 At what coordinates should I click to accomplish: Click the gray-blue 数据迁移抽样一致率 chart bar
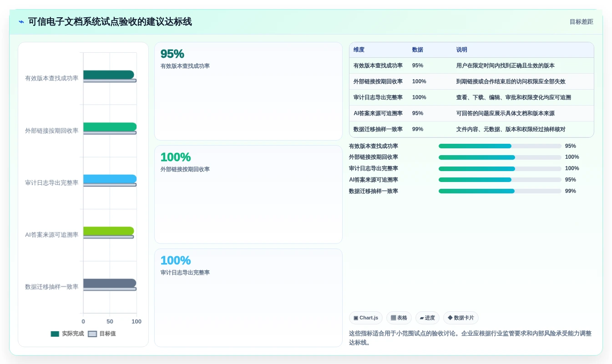click(110, 283)
